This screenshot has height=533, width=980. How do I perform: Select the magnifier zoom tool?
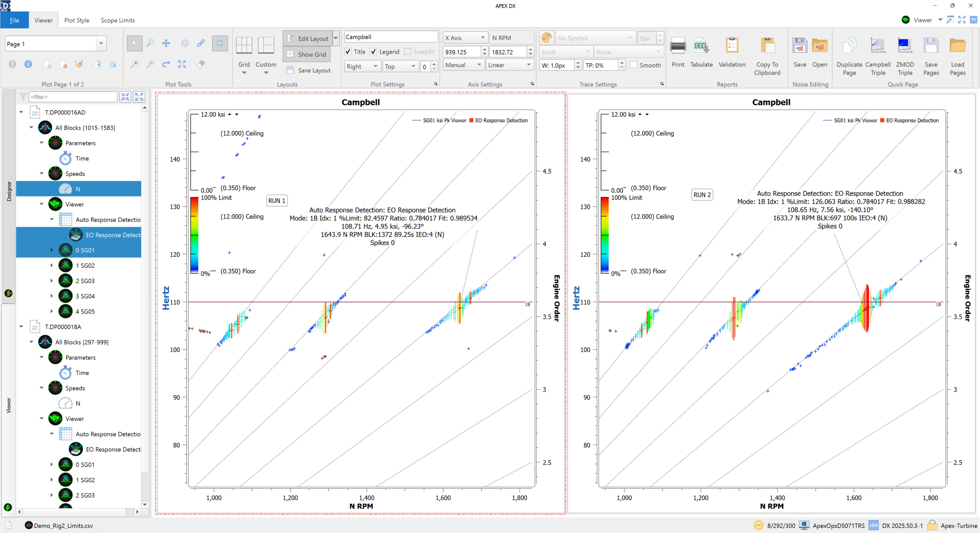(150, 43)
